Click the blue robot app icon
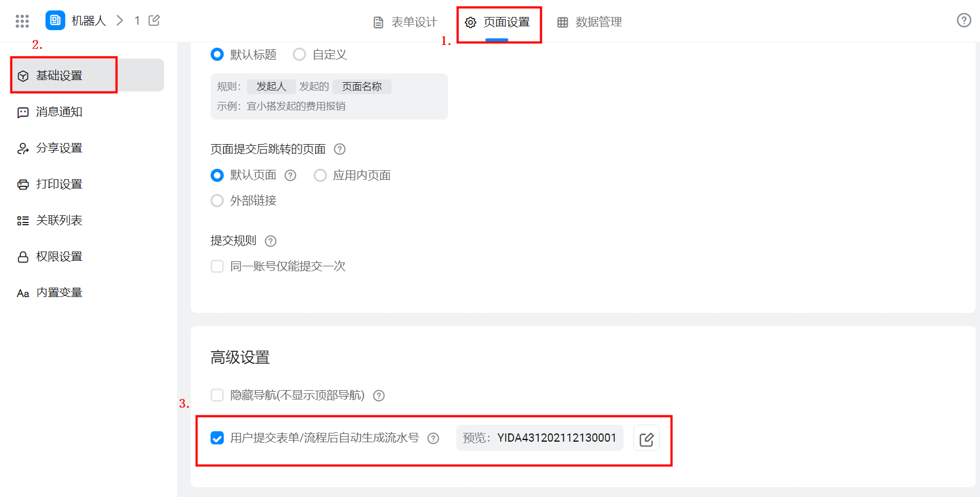The height and width of the screenshot is (497, 980). click(55, 20)
